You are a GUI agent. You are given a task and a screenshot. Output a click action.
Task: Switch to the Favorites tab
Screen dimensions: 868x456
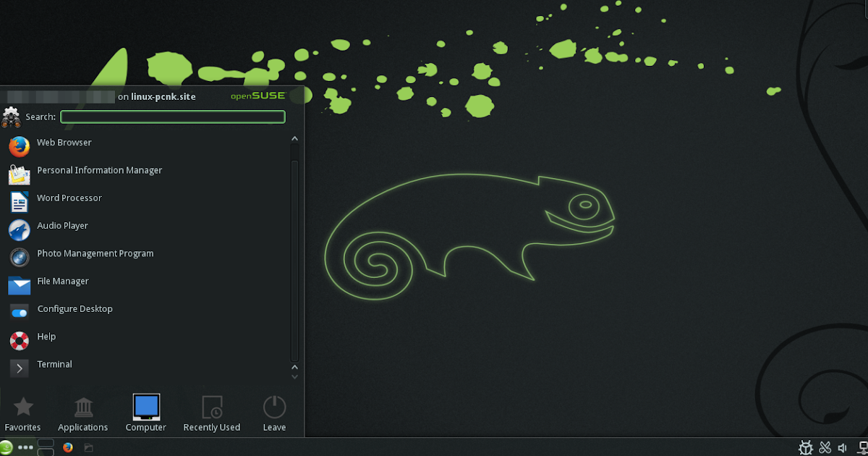tap(23, 414)
